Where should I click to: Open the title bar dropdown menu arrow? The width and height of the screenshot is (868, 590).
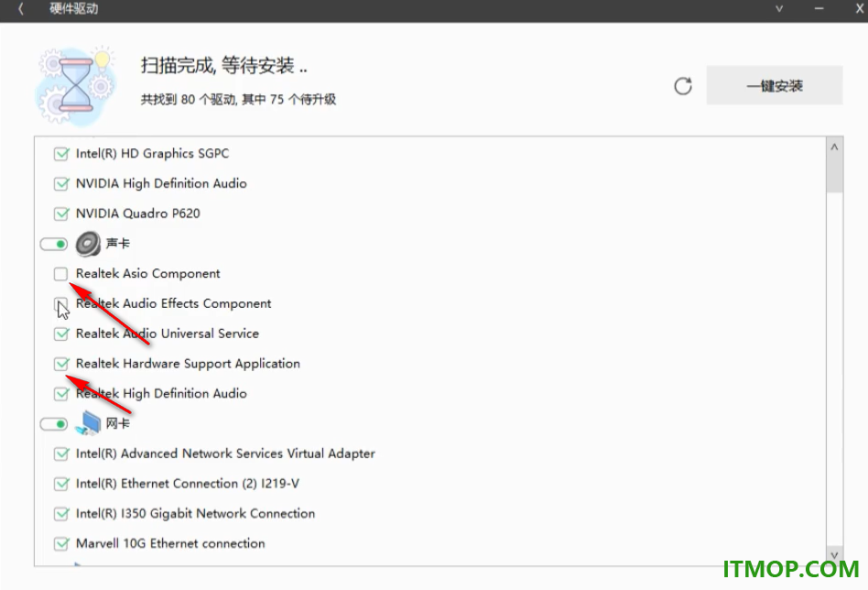(x=779, y=9)
